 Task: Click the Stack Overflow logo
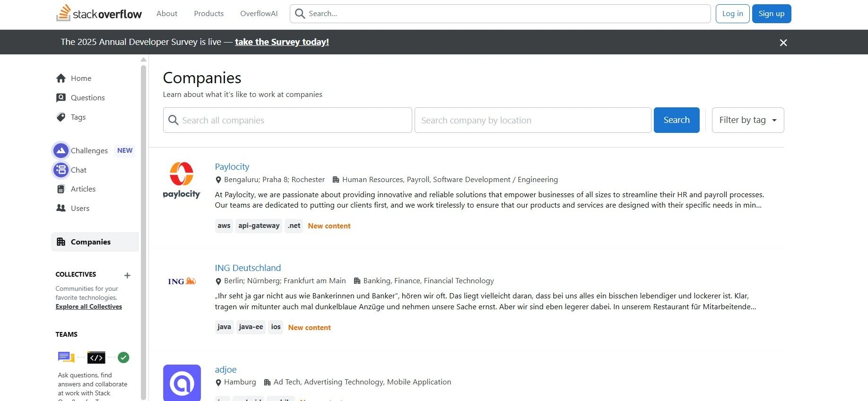[x=99, y=13]
